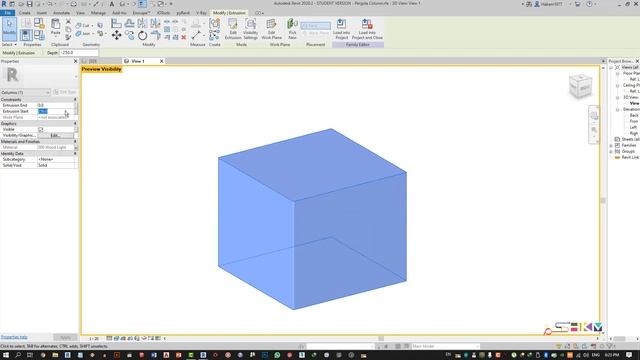Select the Modify tool in the ribbon
Viewport: 640px width, 360px height.
click(9, 29)
